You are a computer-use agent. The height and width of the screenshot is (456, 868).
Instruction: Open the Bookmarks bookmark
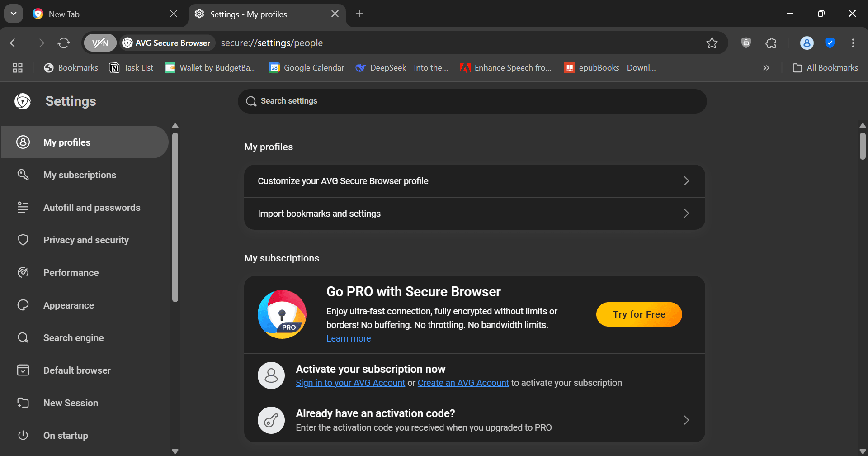coord(71,68)
